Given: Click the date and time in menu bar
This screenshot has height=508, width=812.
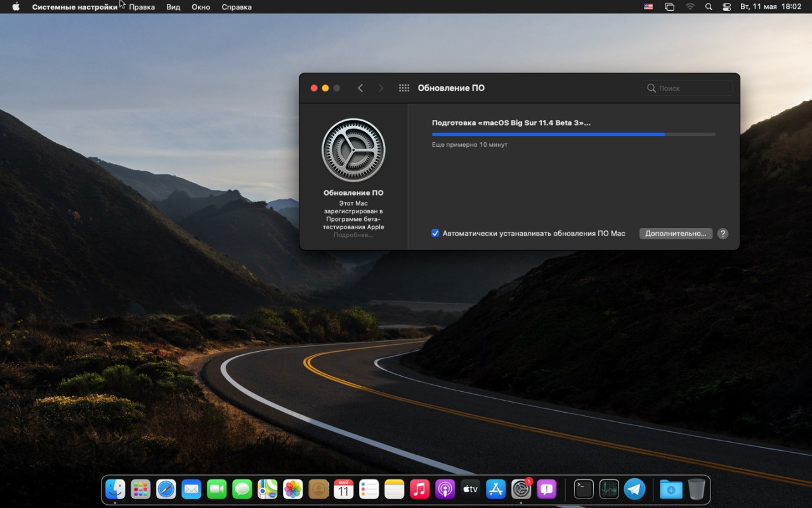Looking at the screenshot, I should coord(771,7).
